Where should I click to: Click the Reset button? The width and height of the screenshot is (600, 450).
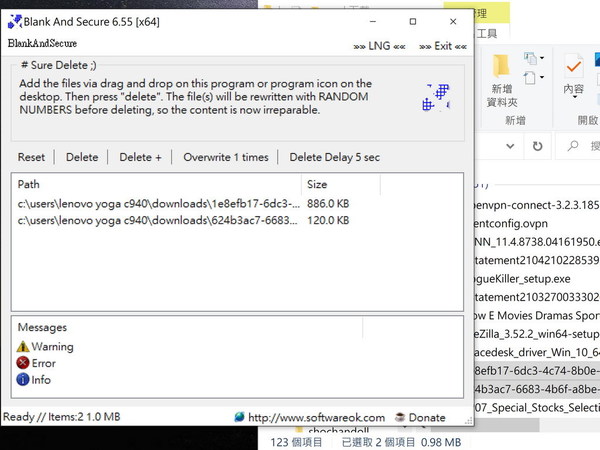click(31, 157)
